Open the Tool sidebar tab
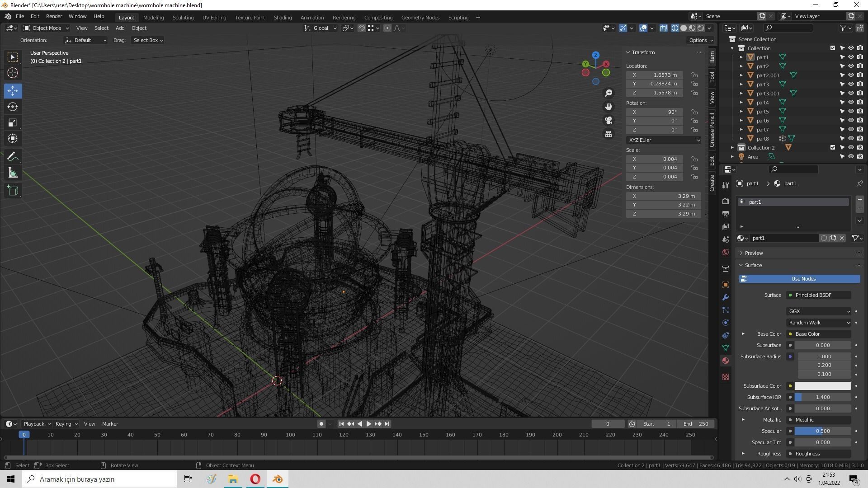This screenshot has width=868, height=488. click(x=712, y=77)
